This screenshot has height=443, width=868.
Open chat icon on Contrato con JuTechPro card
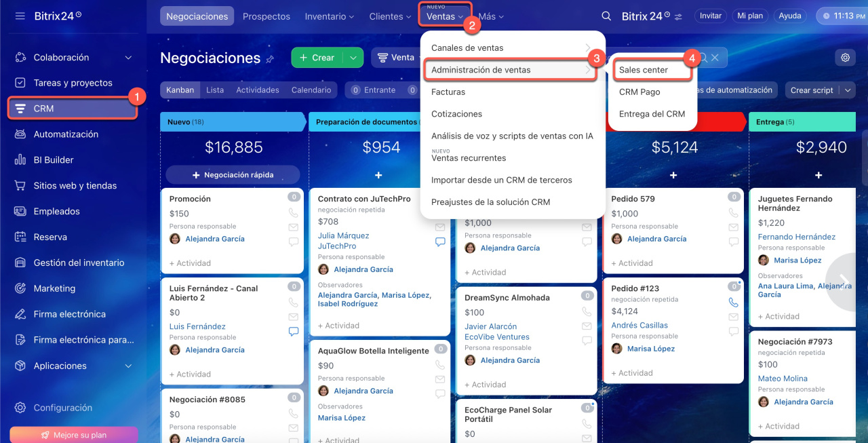(x=440, y=242)
